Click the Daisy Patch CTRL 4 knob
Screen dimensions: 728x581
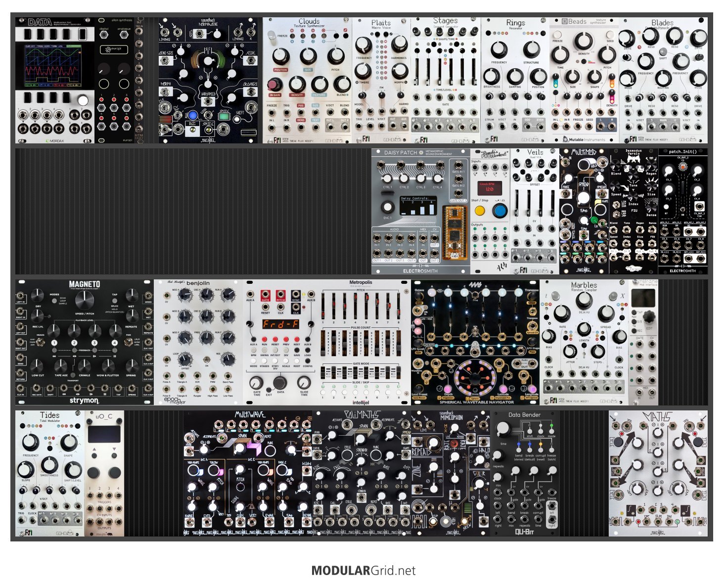437,179
